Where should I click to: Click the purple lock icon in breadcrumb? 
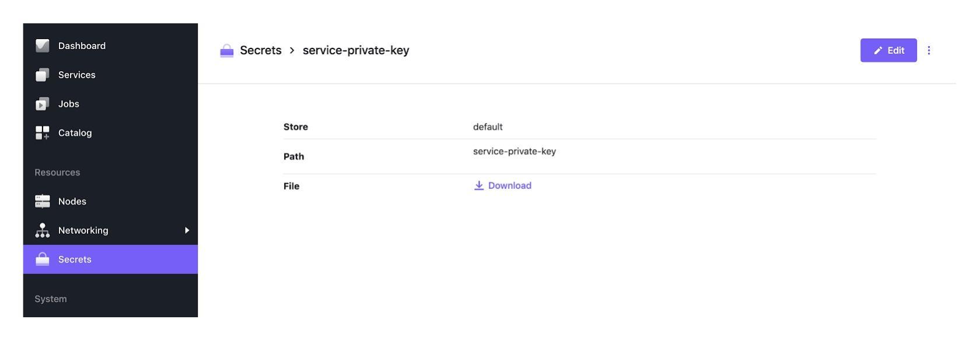pyautogui.click(x=227, y=51)
